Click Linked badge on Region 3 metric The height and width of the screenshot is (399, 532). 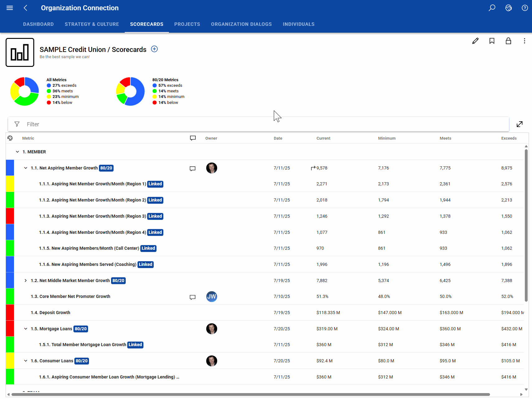point(155,216)
